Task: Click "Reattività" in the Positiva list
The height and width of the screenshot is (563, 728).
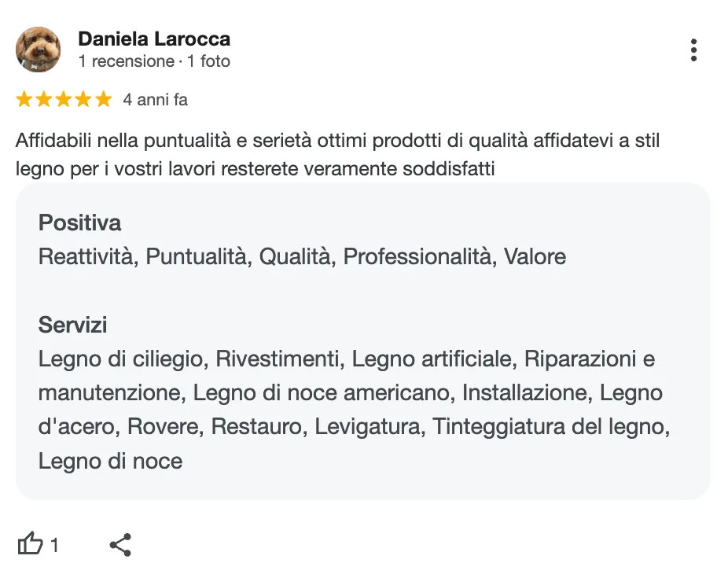Action: (x=86, y=257)
